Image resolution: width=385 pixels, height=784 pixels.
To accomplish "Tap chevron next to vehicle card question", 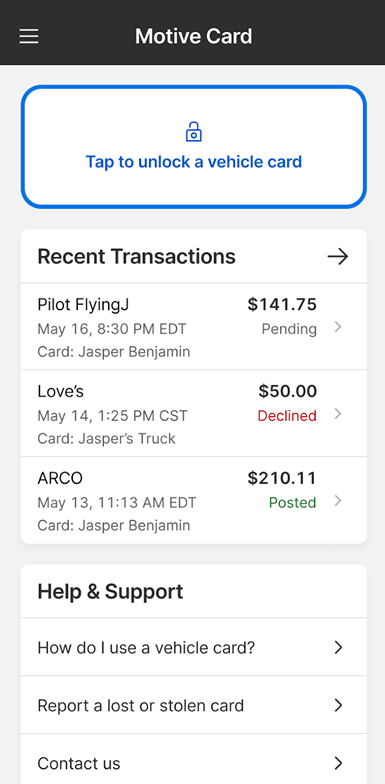I will (338, 648).
